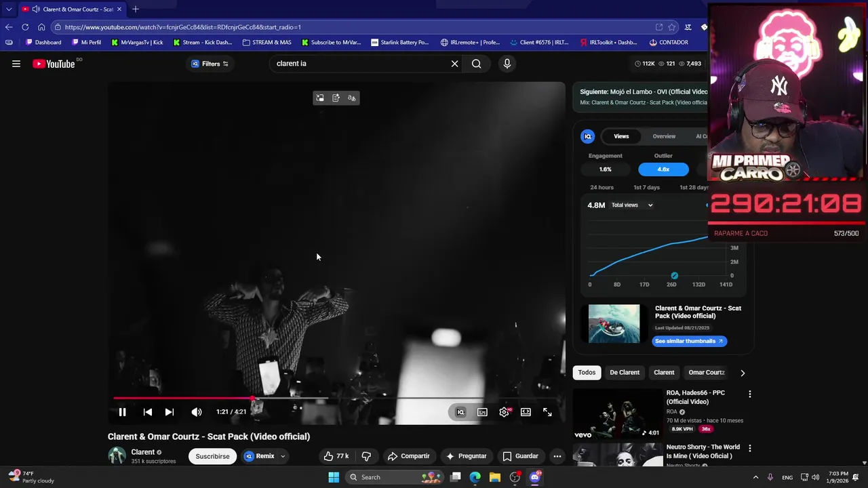Image resolution: width=868 pixels, height=488 pixels.
Task: Select the Views tab in the IQ panel
Action: (621, 136)
